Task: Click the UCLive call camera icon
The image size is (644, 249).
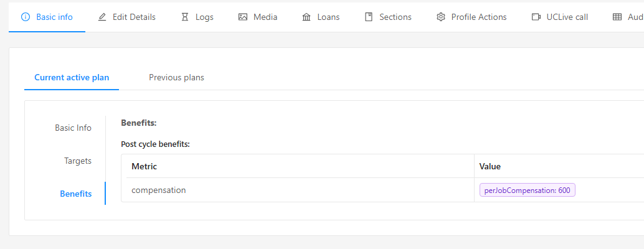Action: click(x=536, y=17)
